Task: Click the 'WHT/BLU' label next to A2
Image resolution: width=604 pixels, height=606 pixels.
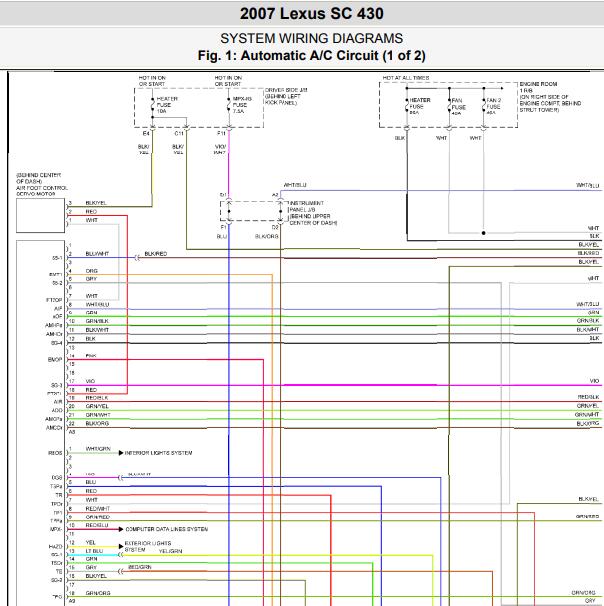Action: [x=295, y=185]
